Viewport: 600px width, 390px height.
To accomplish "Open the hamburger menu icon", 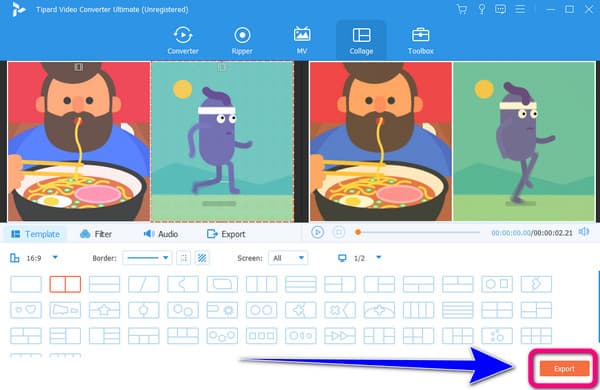I will point(520,9).
